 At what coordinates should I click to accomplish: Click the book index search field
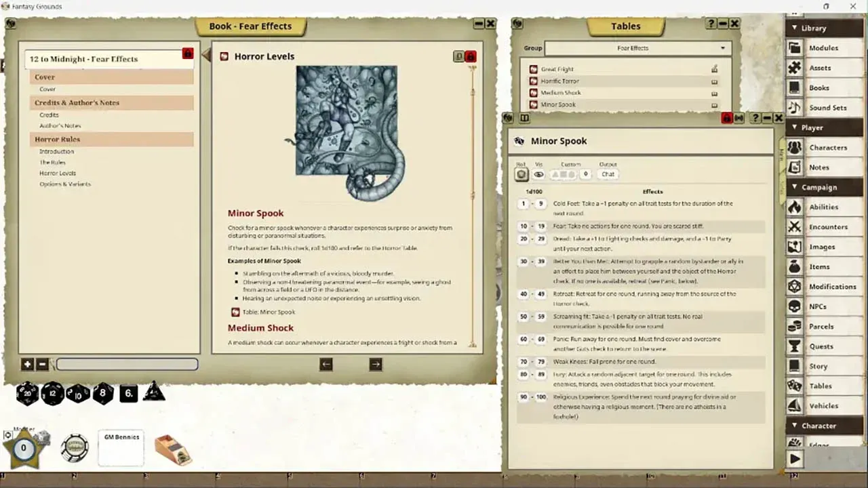127,365
